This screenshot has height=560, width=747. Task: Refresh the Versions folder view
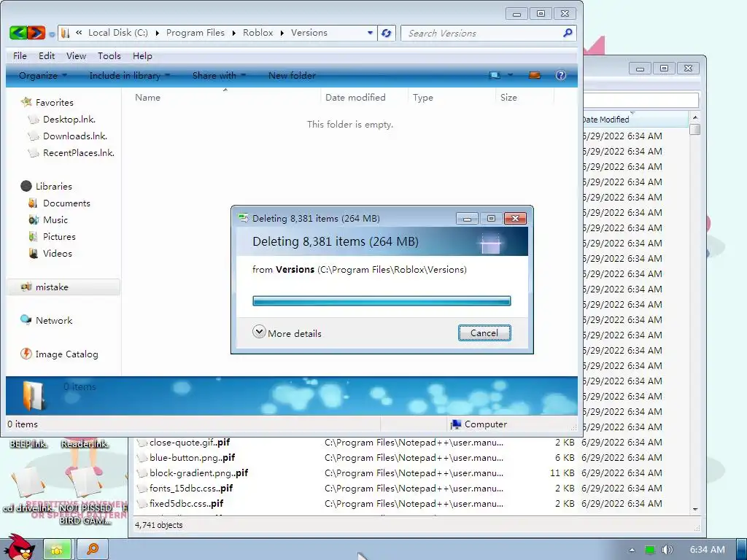[387, 33]
